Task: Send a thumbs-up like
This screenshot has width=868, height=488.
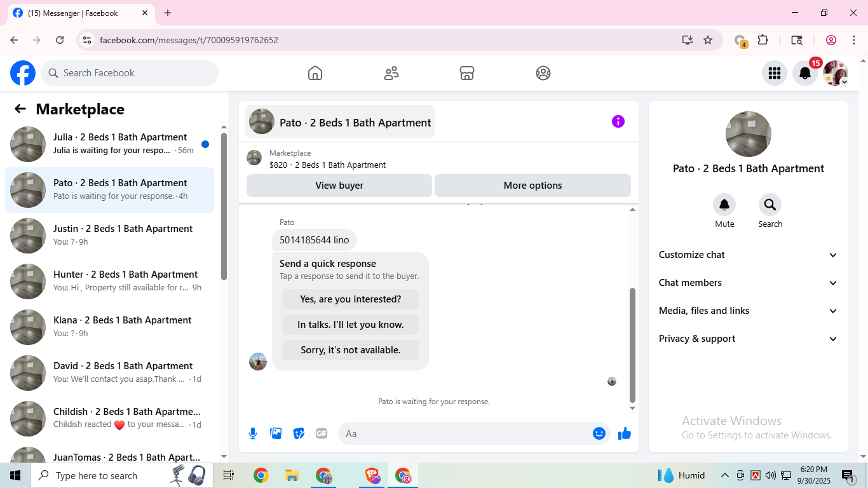Action: pyautogui.click(x=625, y=433)
